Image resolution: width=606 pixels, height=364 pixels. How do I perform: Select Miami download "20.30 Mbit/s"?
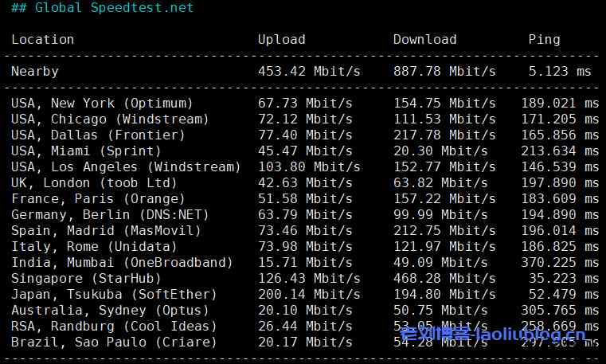tap(440, 151)
